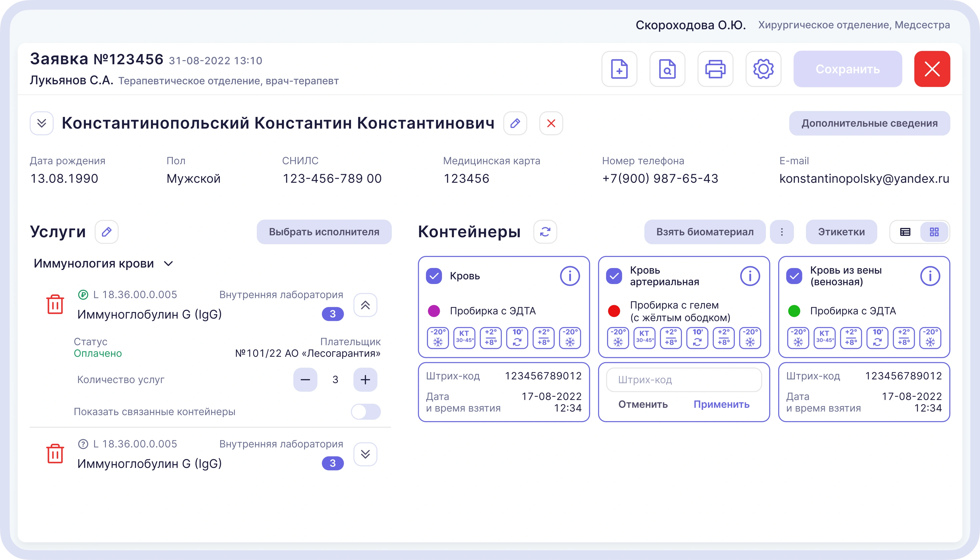Viewport: 980px width, 560px height.
Task: Click phone number +7(900) 987-65-43
Action: click(660, 178)
